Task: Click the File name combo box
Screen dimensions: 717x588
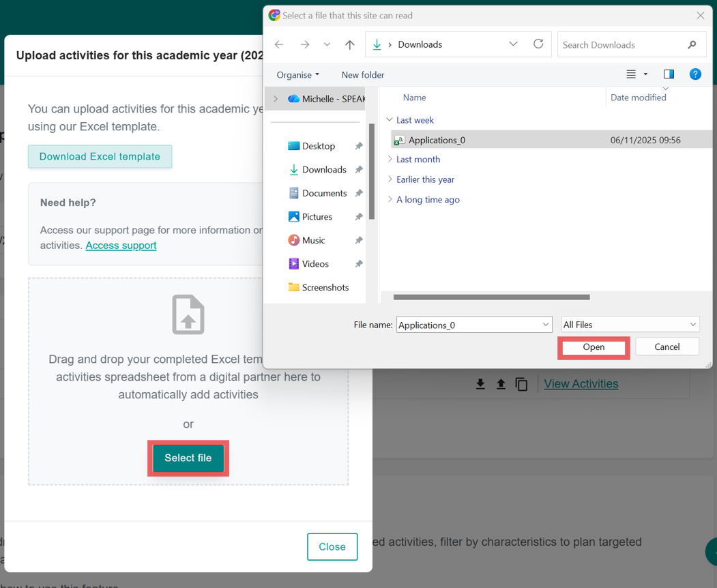Action: tap(474, 325)
